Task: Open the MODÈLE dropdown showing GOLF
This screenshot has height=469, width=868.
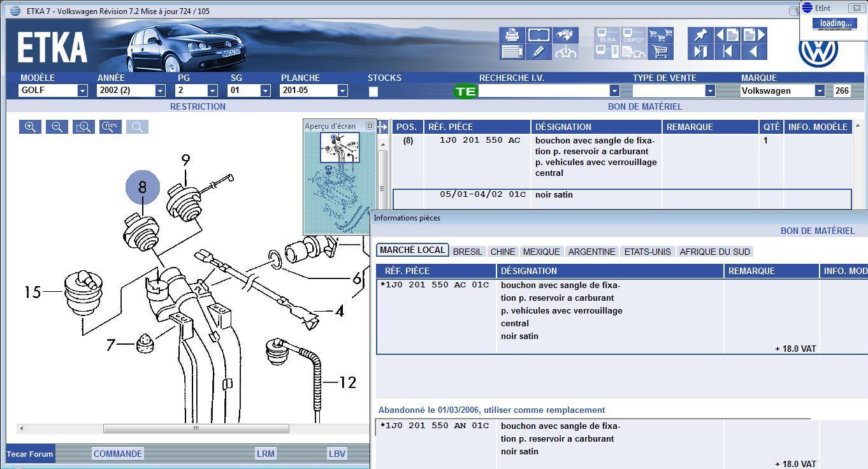Action: (x=82, y=90)
